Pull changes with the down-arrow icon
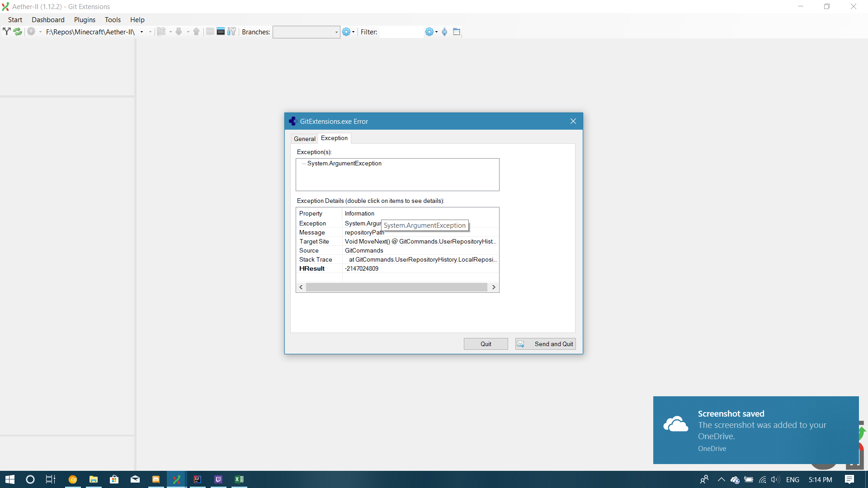 click(x=179, y=32)
